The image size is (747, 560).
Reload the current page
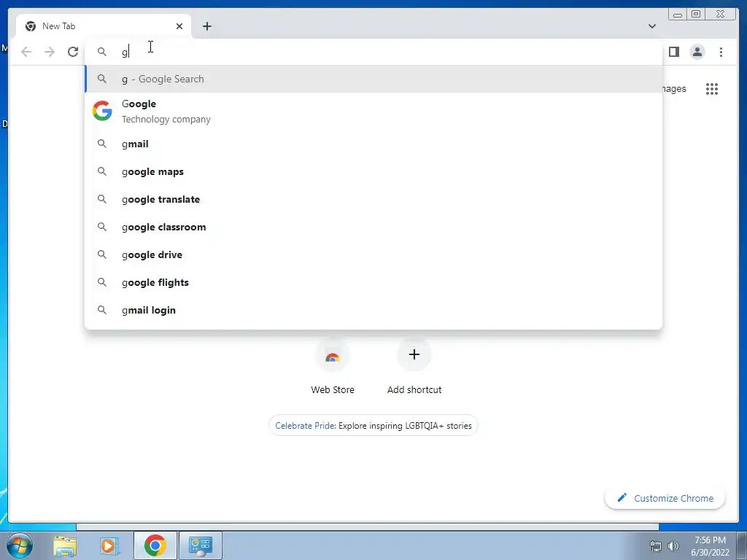pos(73,52)
